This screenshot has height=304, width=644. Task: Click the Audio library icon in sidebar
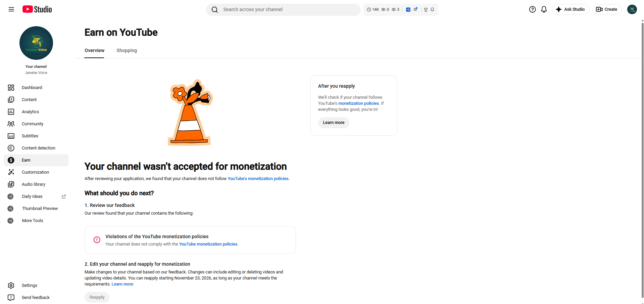click(11, 184)
